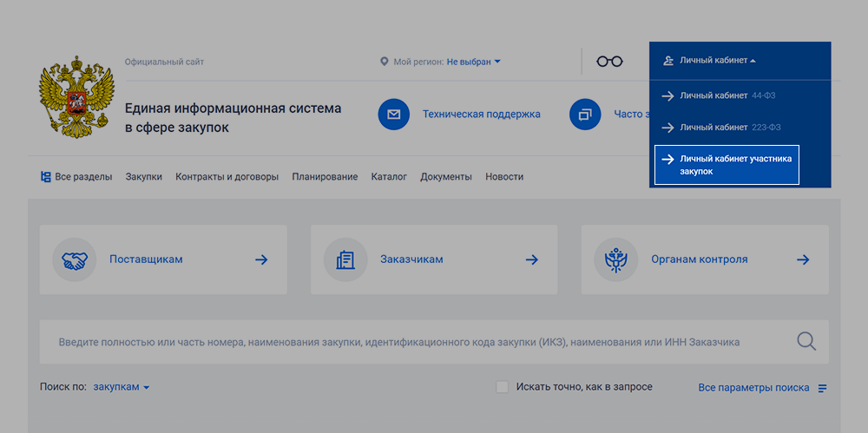Open the Поиск по закупкам dropdown

click(x=122, y=387)
